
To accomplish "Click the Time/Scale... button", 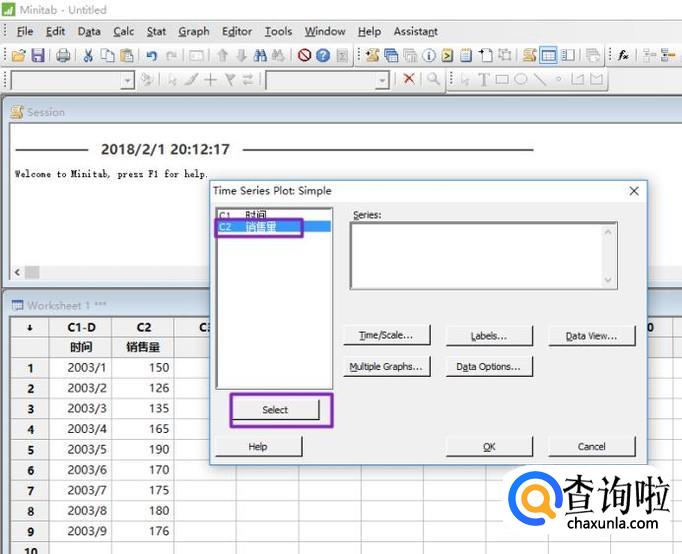I will tap(386, 335).
